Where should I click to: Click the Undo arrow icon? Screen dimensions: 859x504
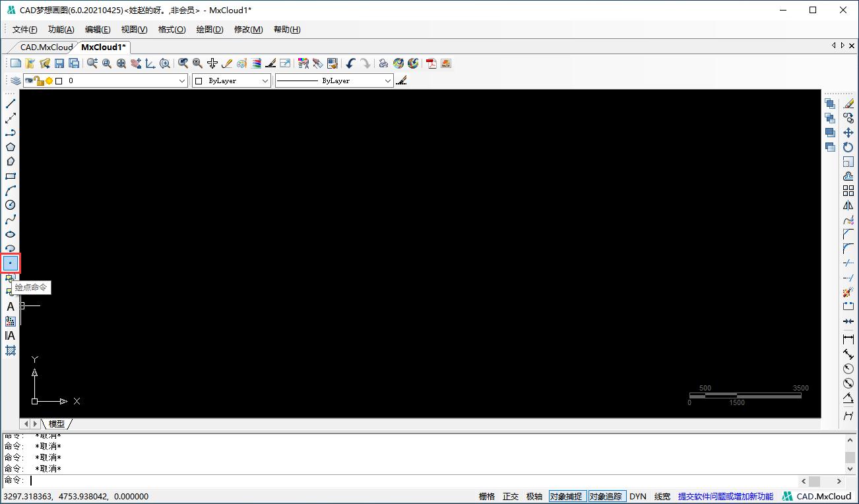coord(351,63)
